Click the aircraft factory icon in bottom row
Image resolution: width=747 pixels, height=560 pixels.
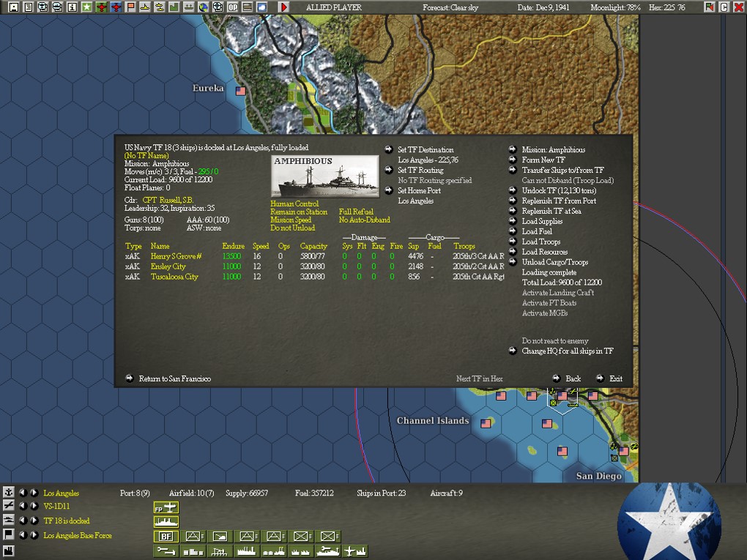point(355,551)
